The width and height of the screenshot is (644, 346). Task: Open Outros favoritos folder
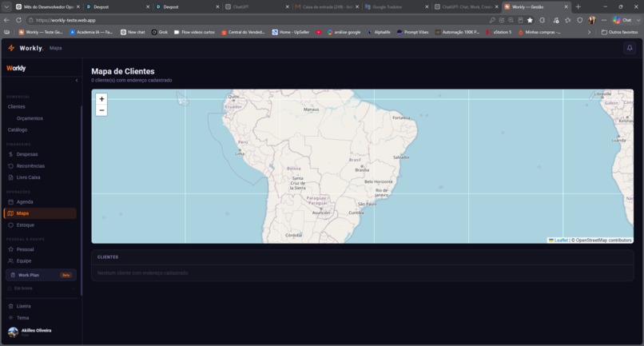(x=620, y=32)
